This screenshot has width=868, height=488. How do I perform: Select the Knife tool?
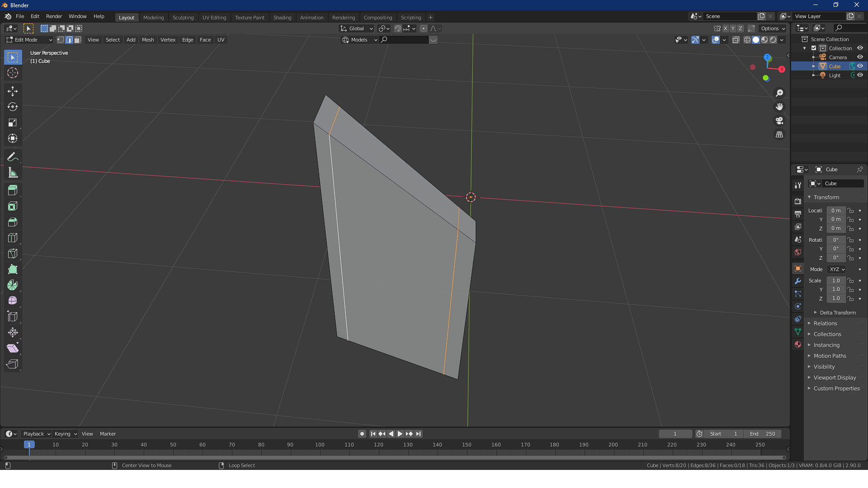click(x=13, y=253)
